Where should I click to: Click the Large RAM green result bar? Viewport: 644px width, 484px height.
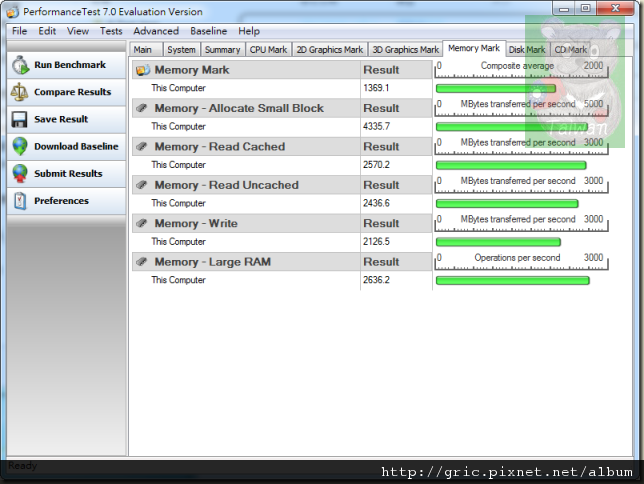pos(513,281)
